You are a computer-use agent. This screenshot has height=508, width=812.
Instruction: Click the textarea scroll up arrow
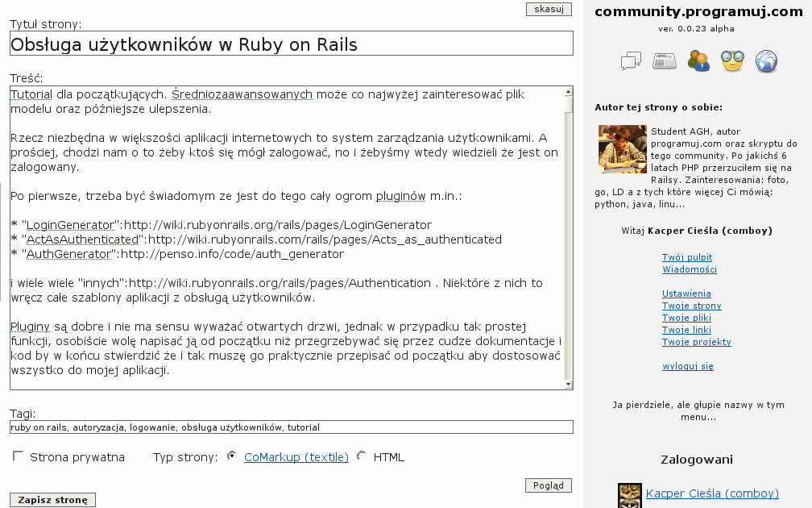click(568, 92)
